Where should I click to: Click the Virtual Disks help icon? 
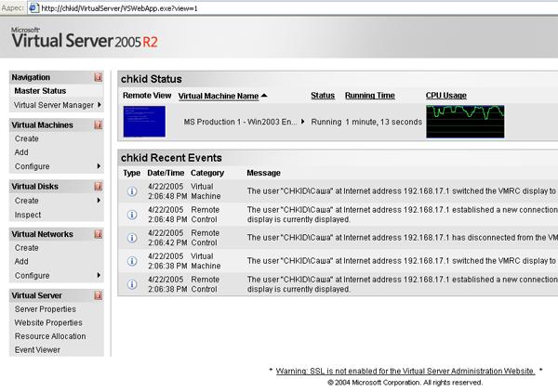[99, 187]
